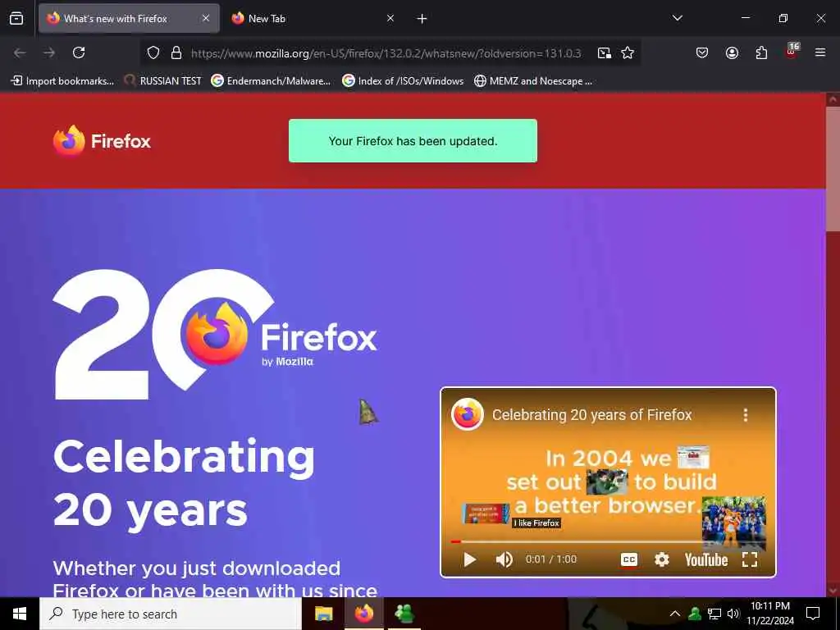Image resolution: width=840 pixels, height=630 pixels.
Task: Show hidden system tray icons chevron
Action: click(x=675, y=614)
